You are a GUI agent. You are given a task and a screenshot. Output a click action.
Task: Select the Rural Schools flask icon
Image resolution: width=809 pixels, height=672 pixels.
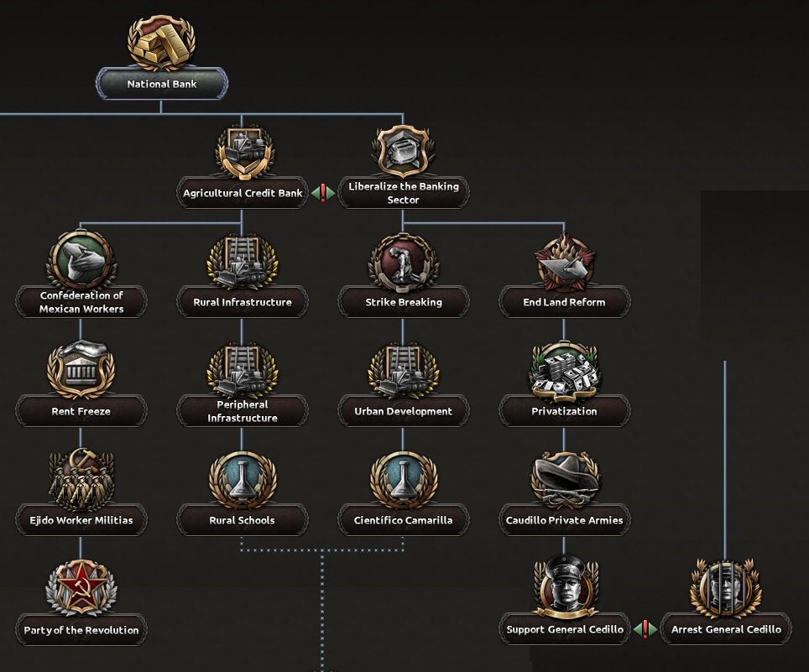(242, 480)
